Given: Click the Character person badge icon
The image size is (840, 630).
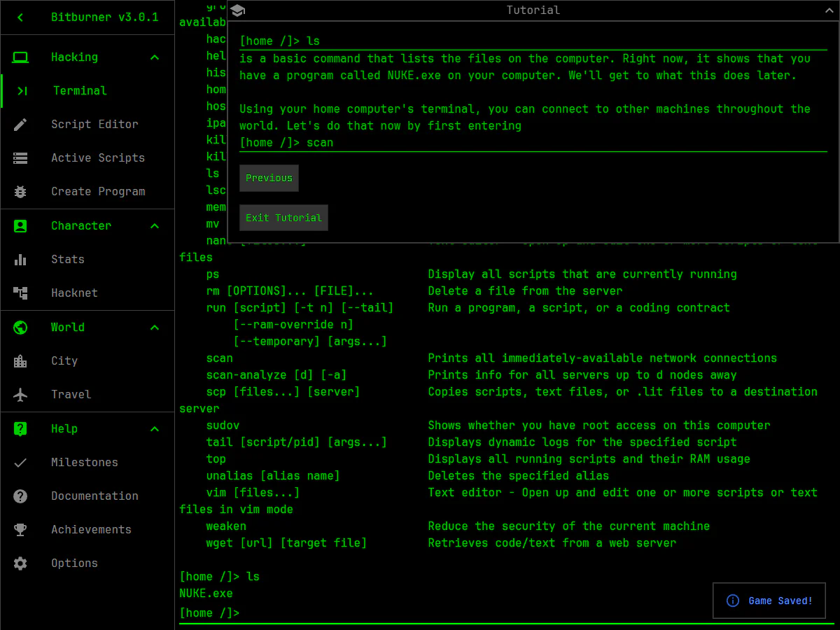Looking at the screenshot, I should (x=20, y=226).
